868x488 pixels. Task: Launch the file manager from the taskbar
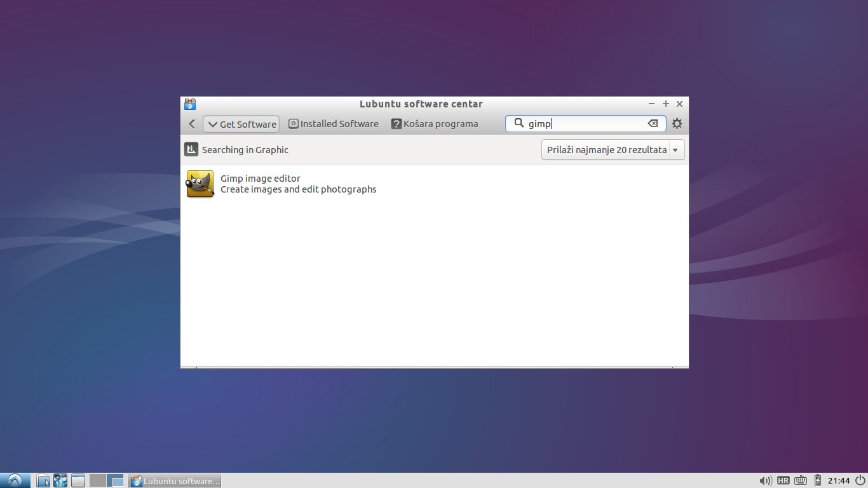[43, 481]
